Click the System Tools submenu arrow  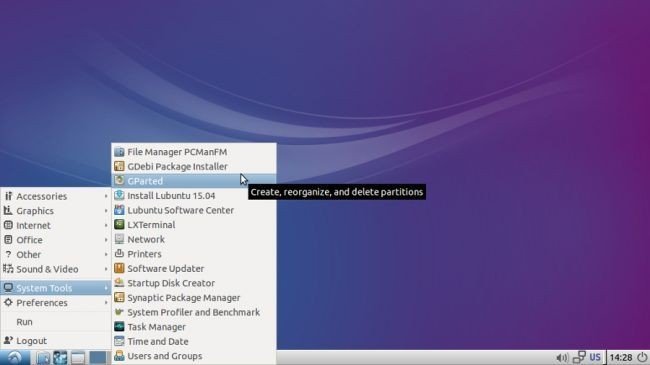(x=106, y=287)
